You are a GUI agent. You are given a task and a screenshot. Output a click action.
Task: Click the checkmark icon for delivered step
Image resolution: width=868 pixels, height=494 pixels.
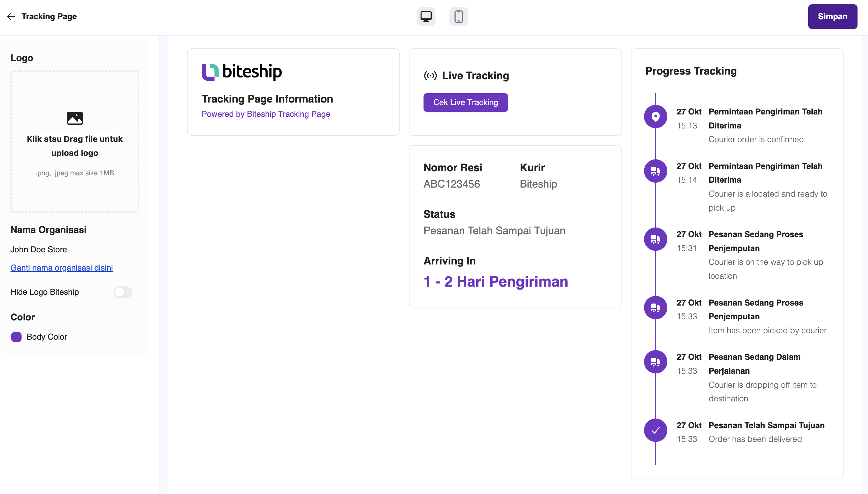[x=656, y=430]
